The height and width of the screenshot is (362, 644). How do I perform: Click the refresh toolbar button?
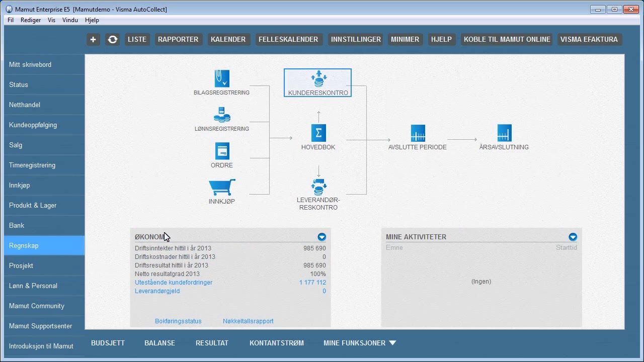click(113, 39)
